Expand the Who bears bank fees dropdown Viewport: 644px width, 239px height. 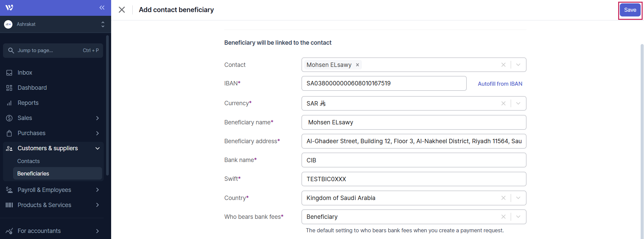[x=518, y=217]
